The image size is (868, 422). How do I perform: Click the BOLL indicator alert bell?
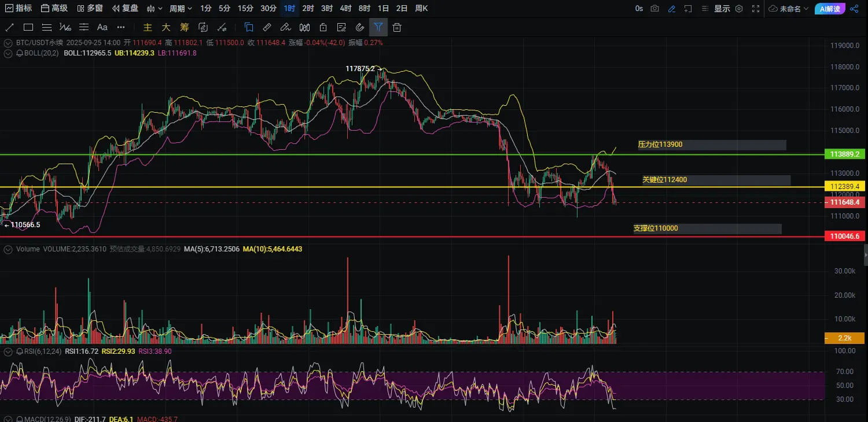tap(20, 53)
